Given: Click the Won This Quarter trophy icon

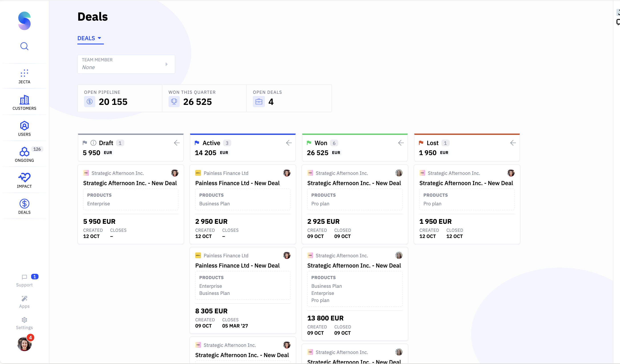Looking at the screenshot, I should pos(174,102).
